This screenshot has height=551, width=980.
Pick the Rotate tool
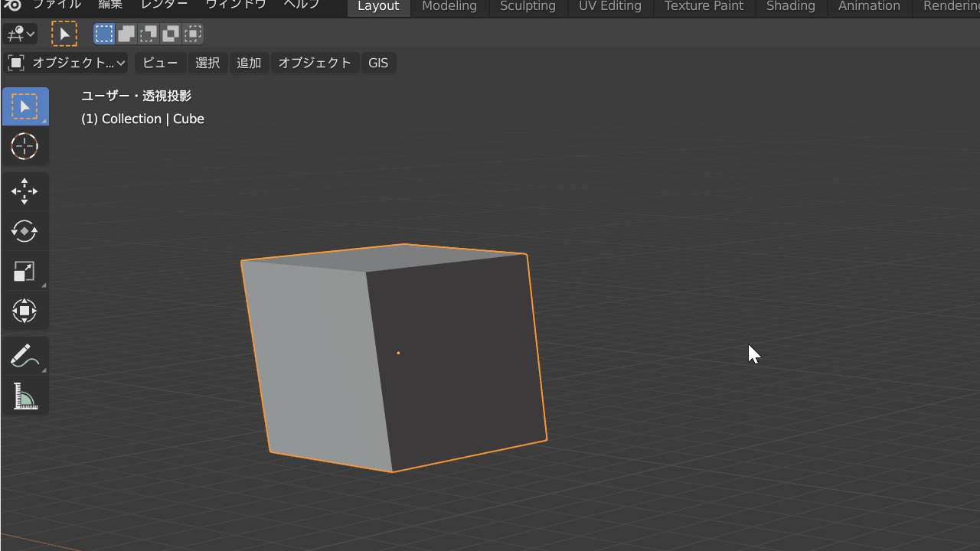[25, 231]
